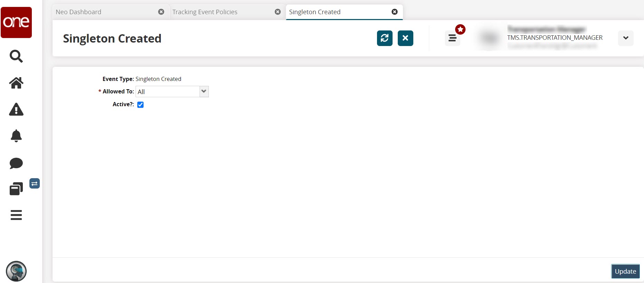644x283 pixels.
Task: Click the teal close X button
Action: pos(405,38)
